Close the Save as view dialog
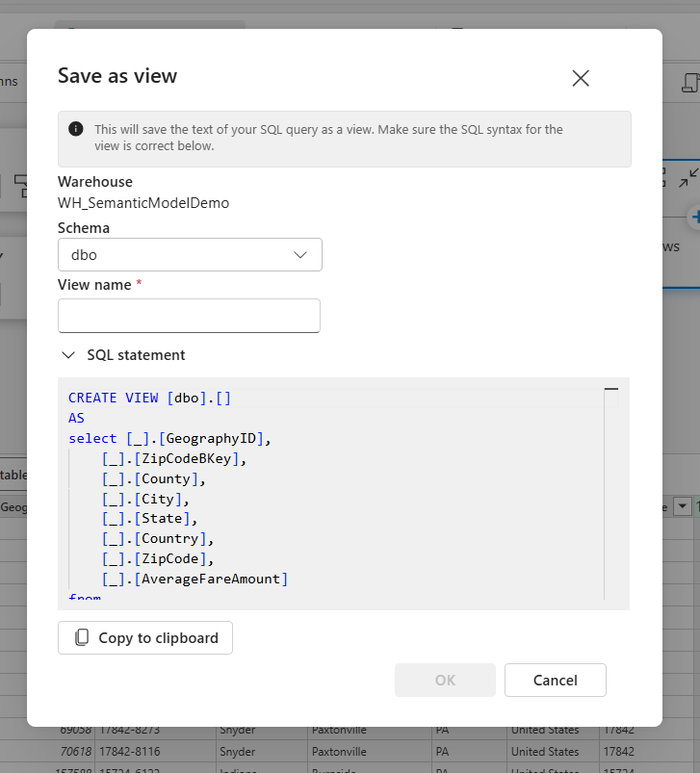This screenshot has width=700, height=773. click(x=581, y=79)
